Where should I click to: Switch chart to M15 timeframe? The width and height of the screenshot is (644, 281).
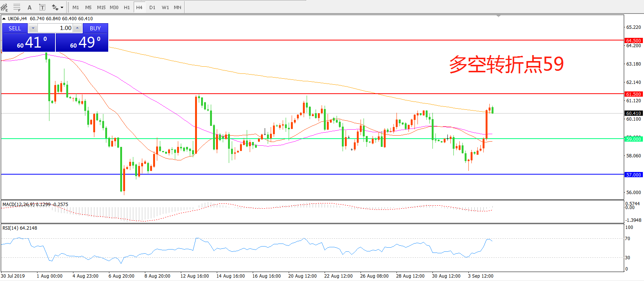pyautogui.click(x=101, y=7)
